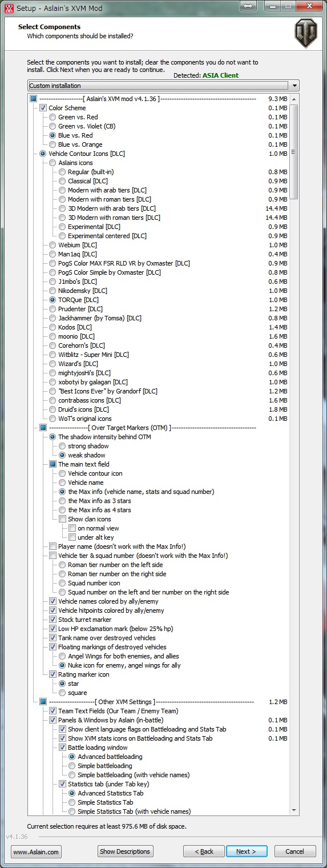
Task: Select WoT's original icons
Action: [53, 419]
